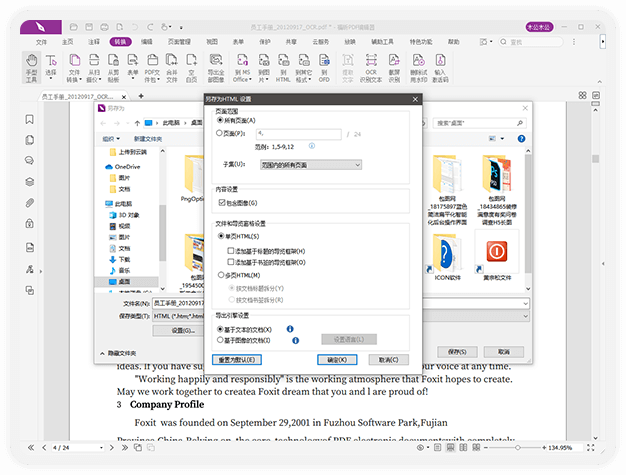Screen dimensions: 626x475
Task: Click the save icon in quick access toolbar
Action: pyautogui.click(x=89, y=27)
